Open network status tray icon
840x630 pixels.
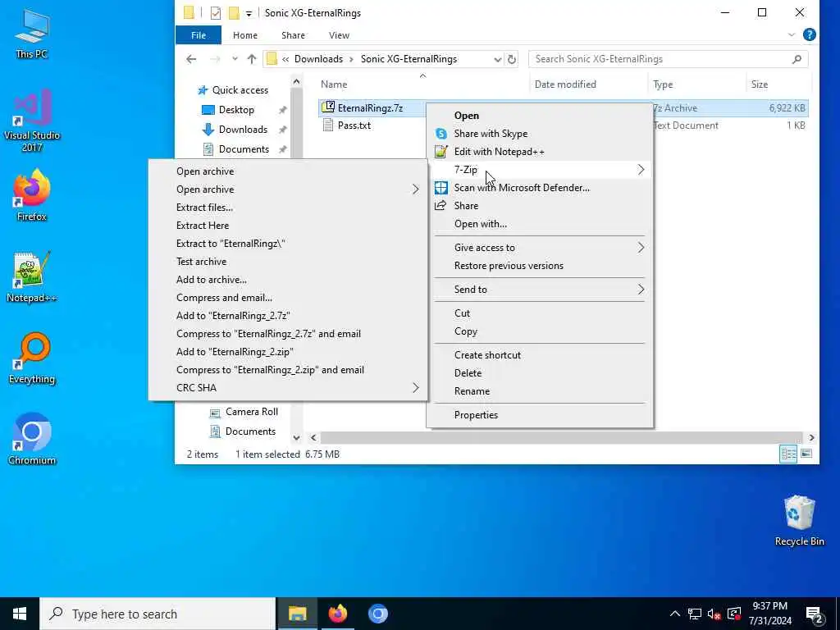click(x=694, y=614)
